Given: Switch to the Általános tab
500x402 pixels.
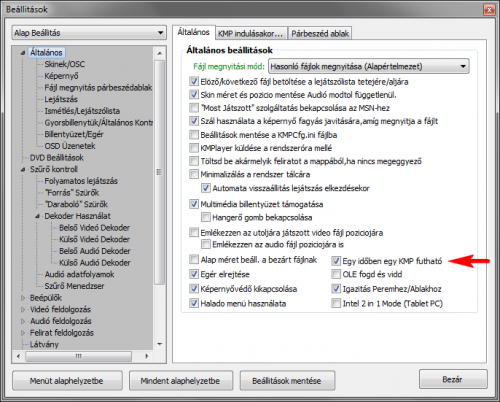Looking at the screenshot, I should point(194,32).
